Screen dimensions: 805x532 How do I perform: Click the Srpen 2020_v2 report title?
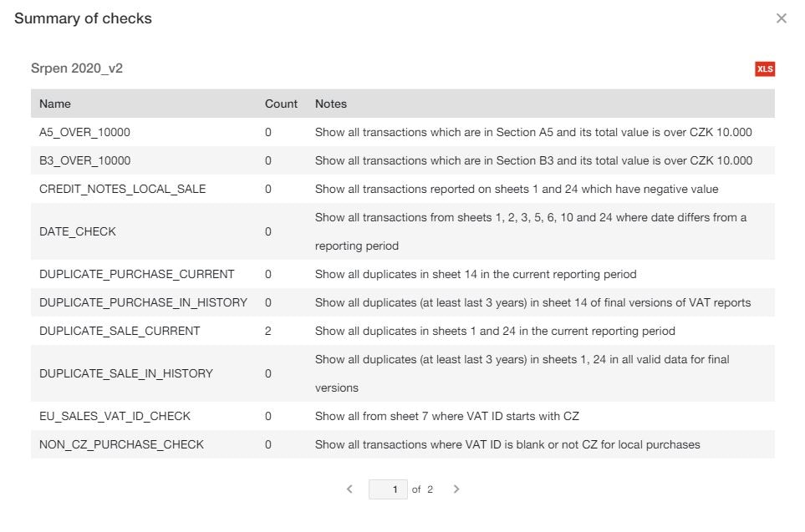point(77,68)
